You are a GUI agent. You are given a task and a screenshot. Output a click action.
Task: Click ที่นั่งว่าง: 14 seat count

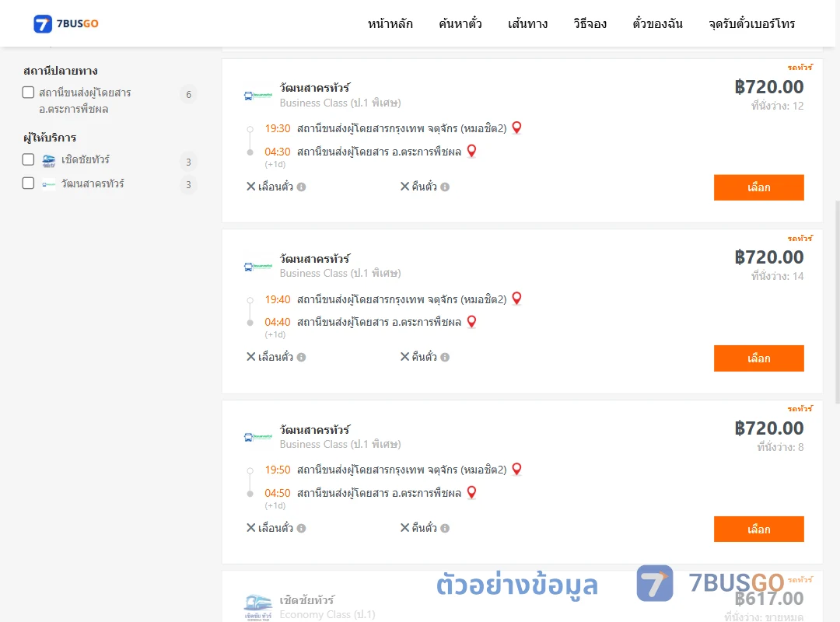click(x=777, y=276)
